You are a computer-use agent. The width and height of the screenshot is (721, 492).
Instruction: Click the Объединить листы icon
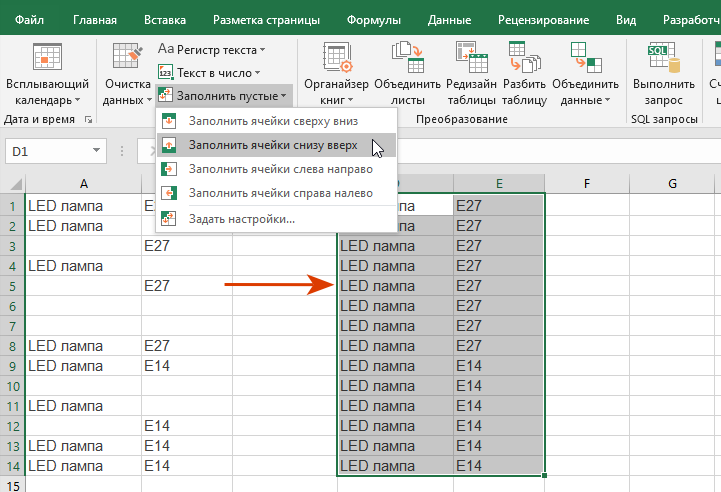pos(408,58)
